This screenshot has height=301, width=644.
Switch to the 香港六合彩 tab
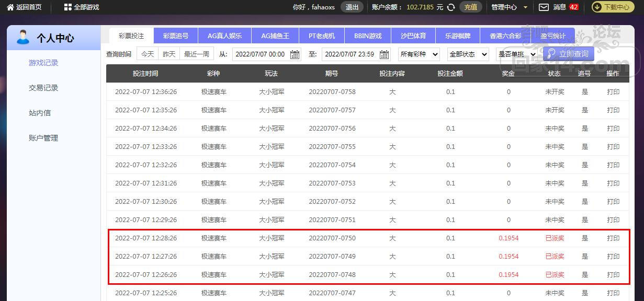coord(505,36)
